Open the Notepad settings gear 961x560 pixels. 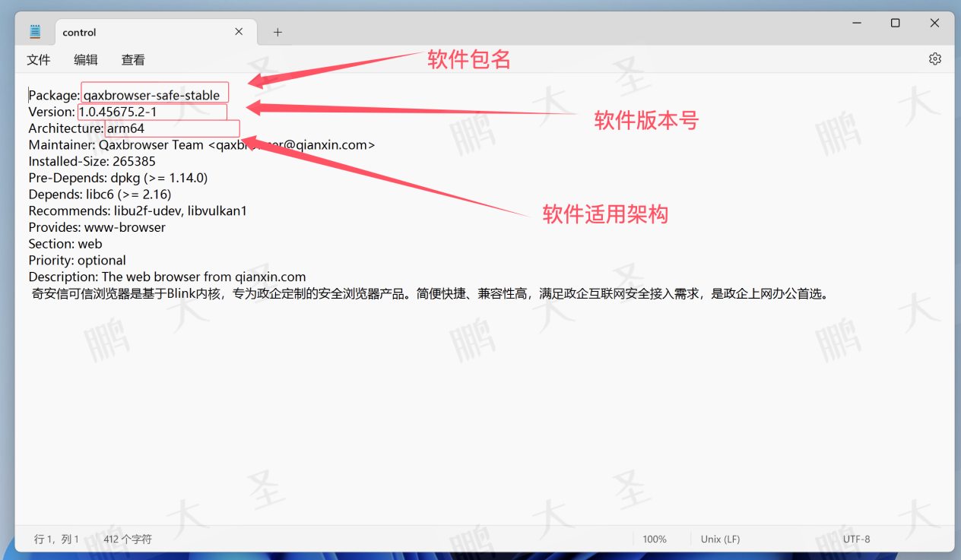coord(934,59)
